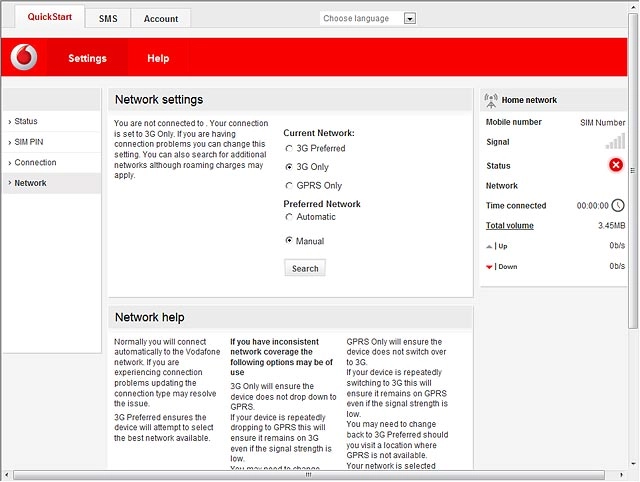Expand the Status sidebar chevron
Screen dimensions: 640x482
[9, 122]
